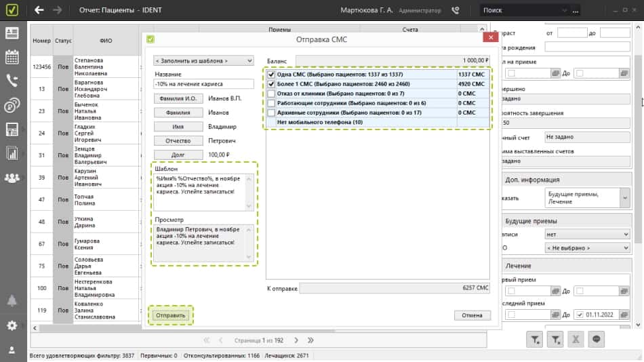
Task: Uncheck the 'Одна СМС' checkbox
Action: tap(271, 75)
